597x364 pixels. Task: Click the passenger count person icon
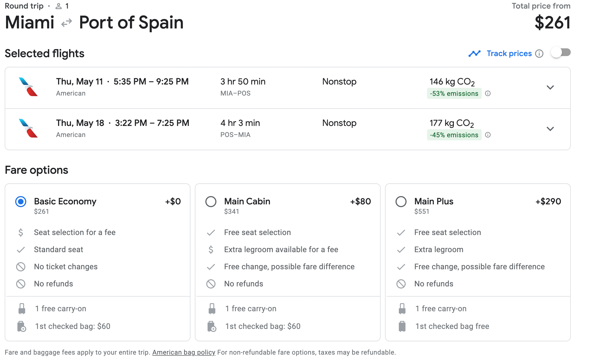pos(58,6)
